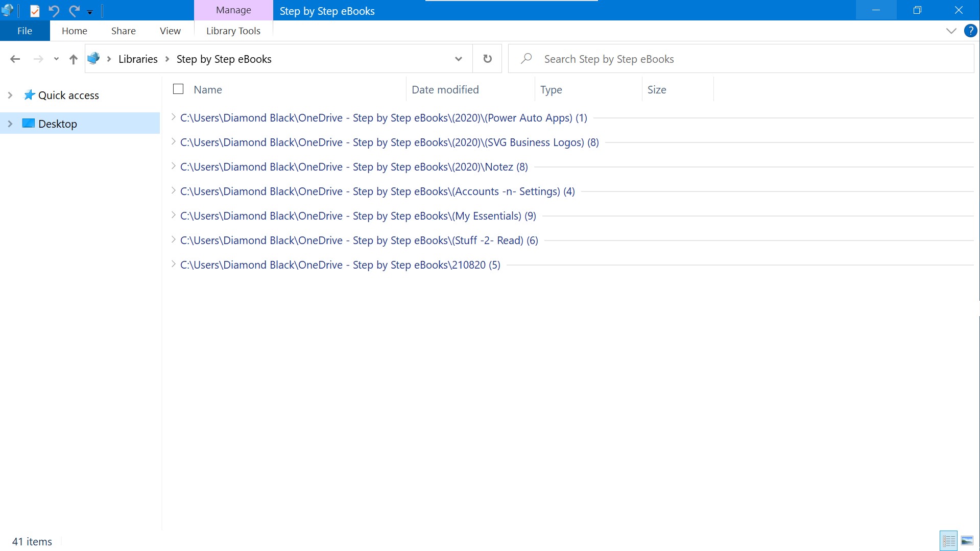Image resolution: width=980 pixels, height=551 pixels.
Task: Click Libraries breadcrumb in address bar
Action: [x=138, y=59]
